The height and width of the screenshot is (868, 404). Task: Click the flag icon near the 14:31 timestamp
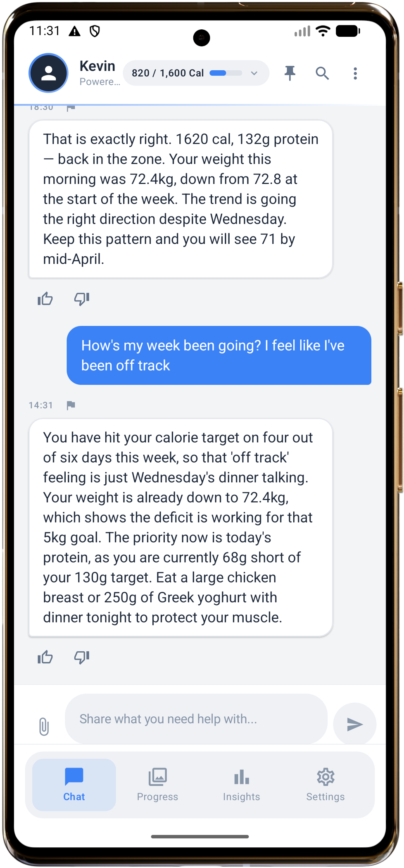71,405
